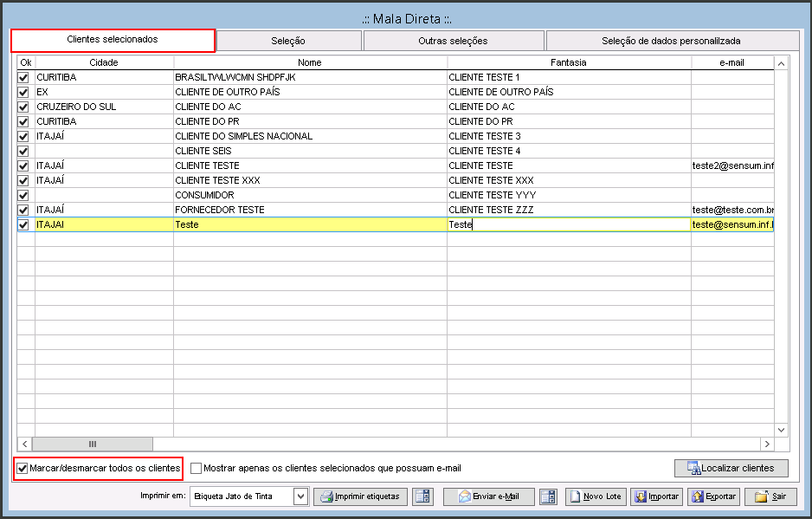812x519 pixels.
Task: Uncheck the CRUZEIRO DO SUL row checkbox
Action: click(23, 107)
